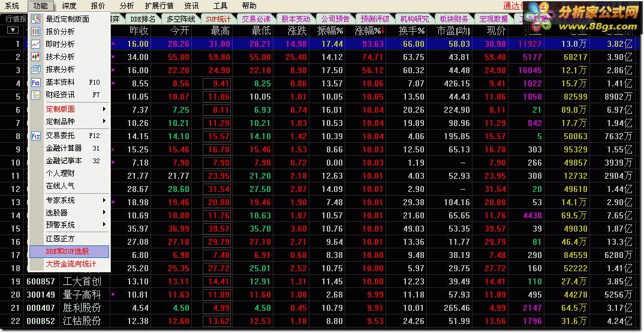Screen dimensions: 644x333
Task: Expand the 选股器 submenu
Action: (104, 212)
